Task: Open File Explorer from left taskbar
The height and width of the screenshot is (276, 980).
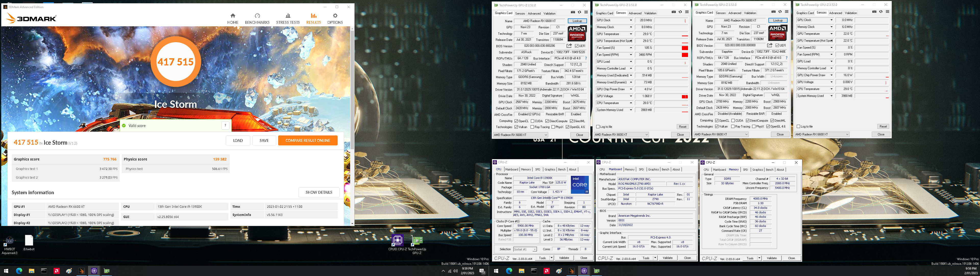Action: (x=32, y=271)
